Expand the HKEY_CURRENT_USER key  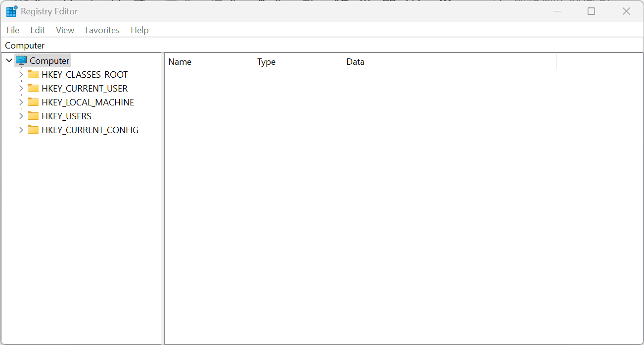pos(21,88)
